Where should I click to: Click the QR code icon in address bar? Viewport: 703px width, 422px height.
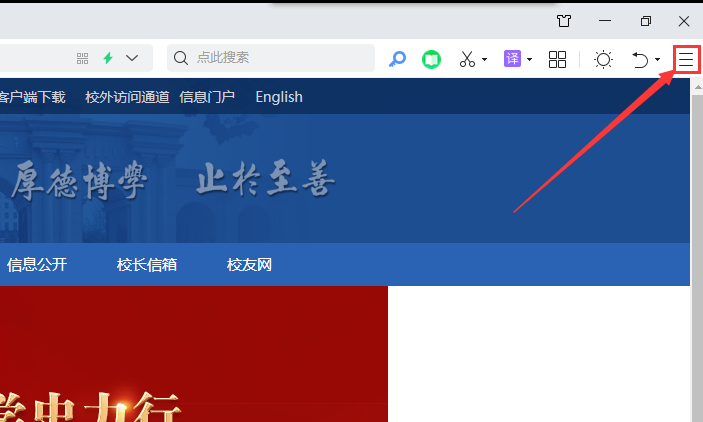pos(83,59)
